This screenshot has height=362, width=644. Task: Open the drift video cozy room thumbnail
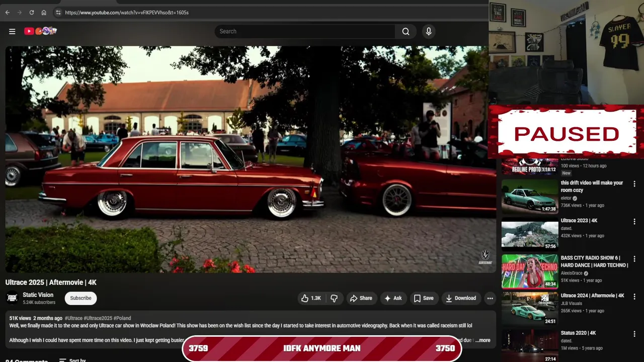tap(529, 196)
